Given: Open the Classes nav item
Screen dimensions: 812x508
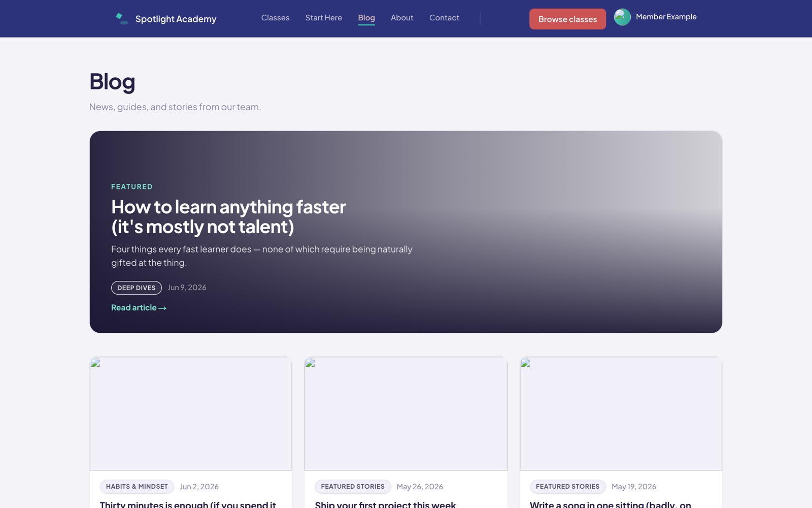Looking at the screenshot, I should (x=275, y=18).
